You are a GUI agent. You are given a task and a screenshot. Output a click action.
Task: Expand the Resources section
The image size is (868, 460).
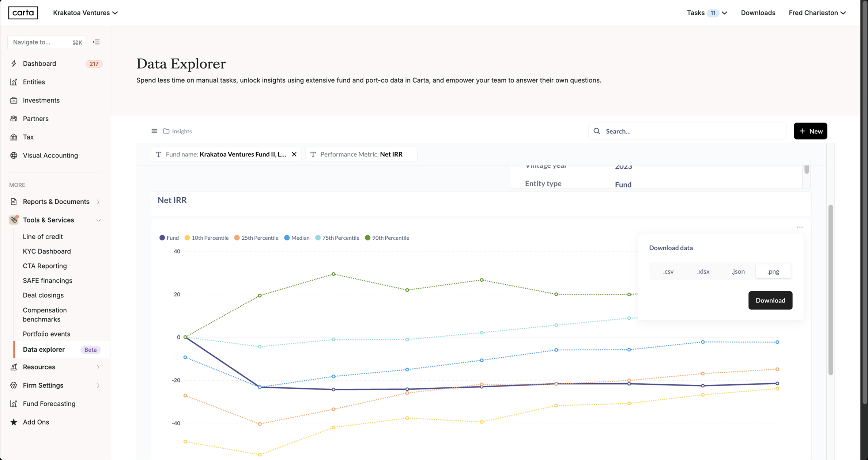pos(39,367)
